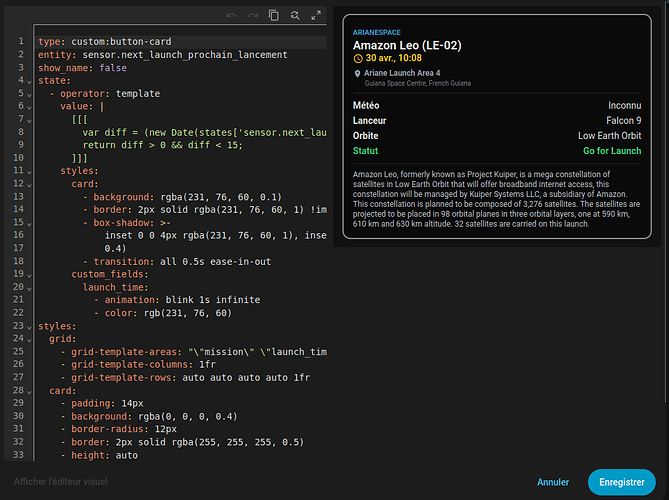
Task: Click the 'Low Earth Orbit' value
Action: click(610, 136)
